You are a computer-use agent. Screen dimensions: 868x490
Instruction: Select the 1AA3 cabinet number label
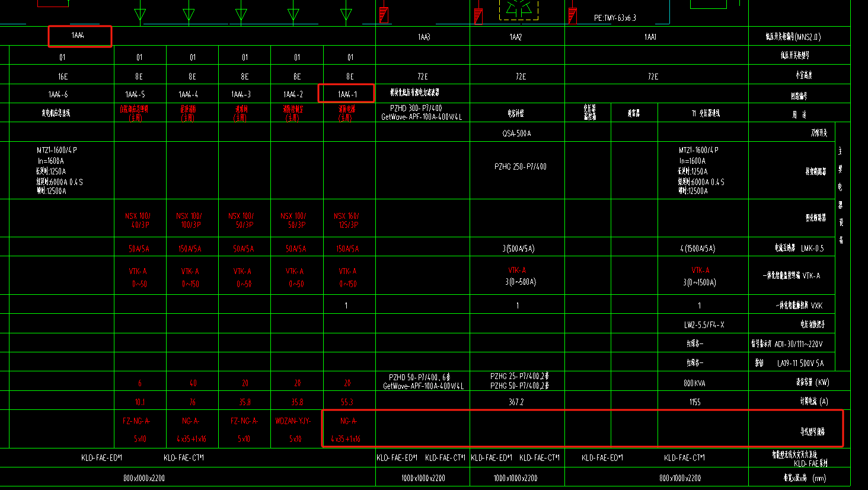click(x=423, y=37)
